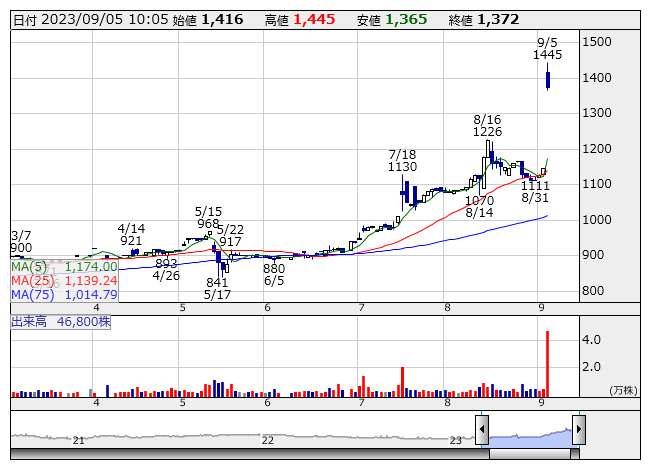Click the horizontal scrollbar thumb below overview
653x470 pixels.
pos(530,454)
